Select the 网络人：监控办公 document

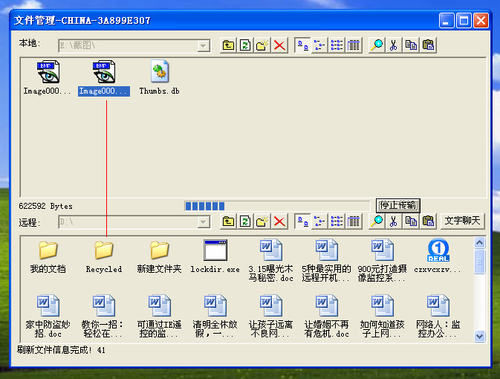click(438, 316)
